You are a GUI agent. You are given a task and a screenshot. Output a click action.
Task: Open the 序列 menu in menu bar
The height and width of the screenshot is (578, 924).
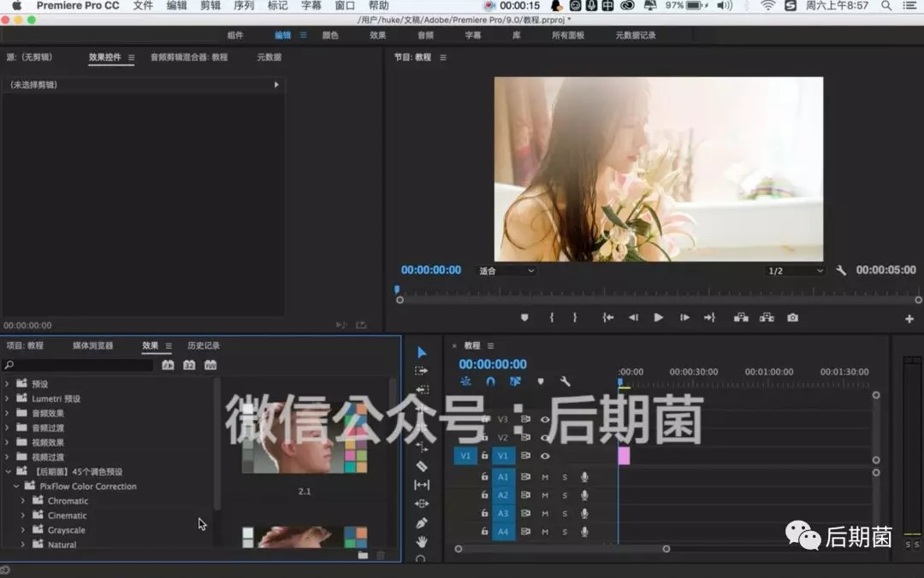(x=244, y=6)
